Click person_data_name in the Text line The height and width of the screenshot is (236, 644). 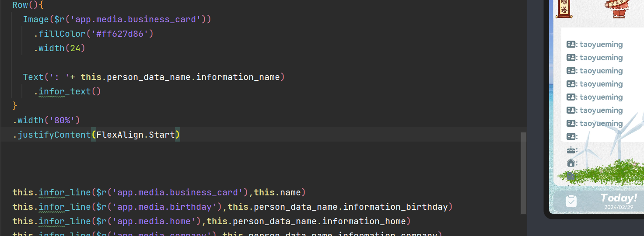tap(149, 77)
